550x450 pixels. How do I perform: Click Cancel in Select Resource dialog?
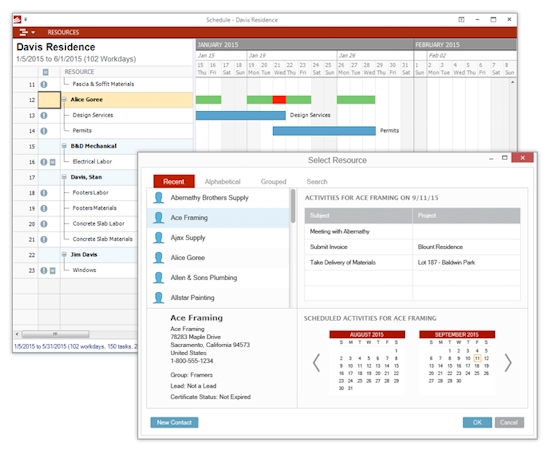point(509,422)
